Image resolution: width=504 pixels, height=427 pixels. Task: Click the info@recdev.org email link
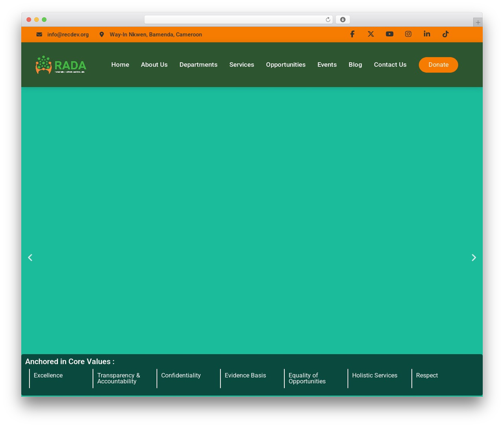tap(68, 35)
